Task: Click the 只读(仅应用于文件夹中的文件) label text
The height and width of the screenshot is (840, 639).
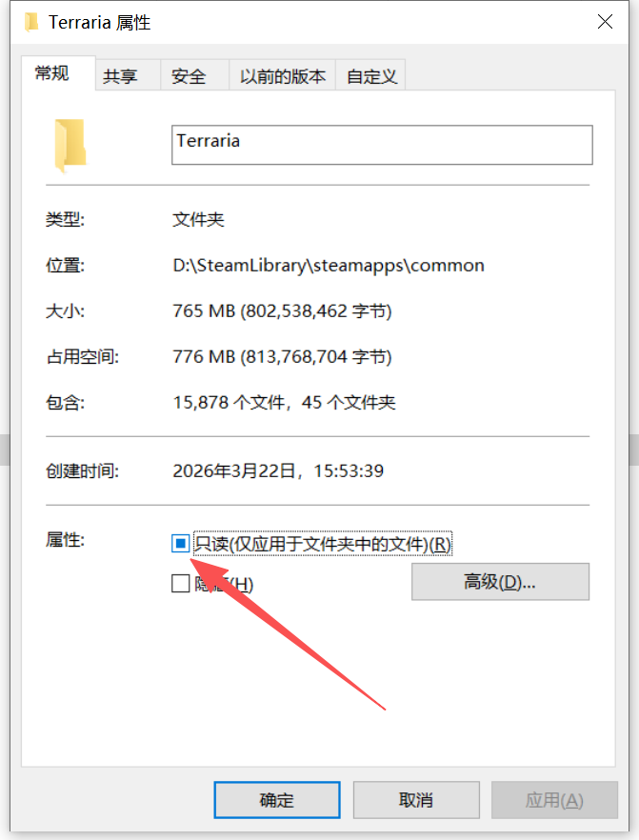Action: pyautogui.click(x=323, y=544)
